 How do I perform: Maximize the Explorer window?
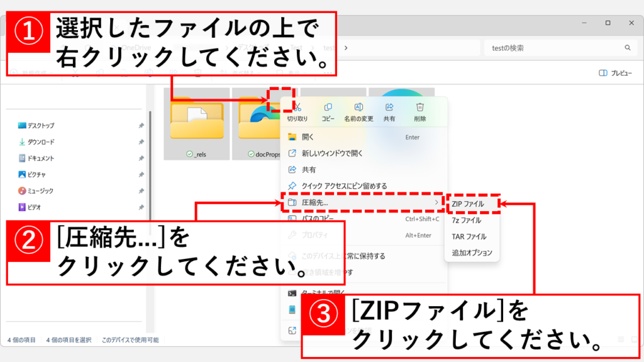(608, 23)
